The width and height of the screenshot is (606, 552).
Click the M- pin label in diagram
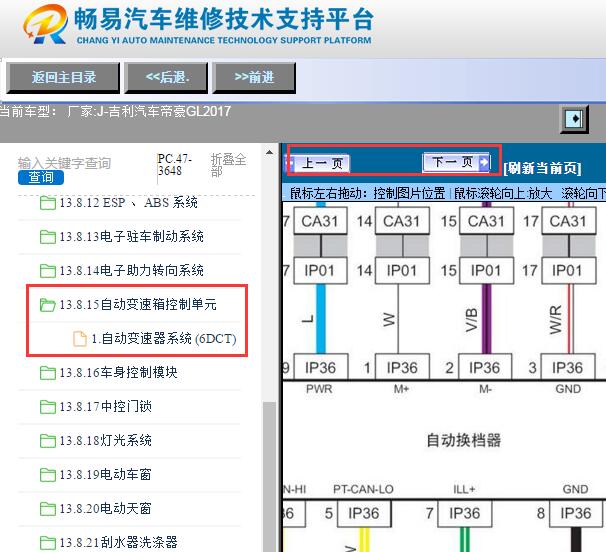point(485,389)
